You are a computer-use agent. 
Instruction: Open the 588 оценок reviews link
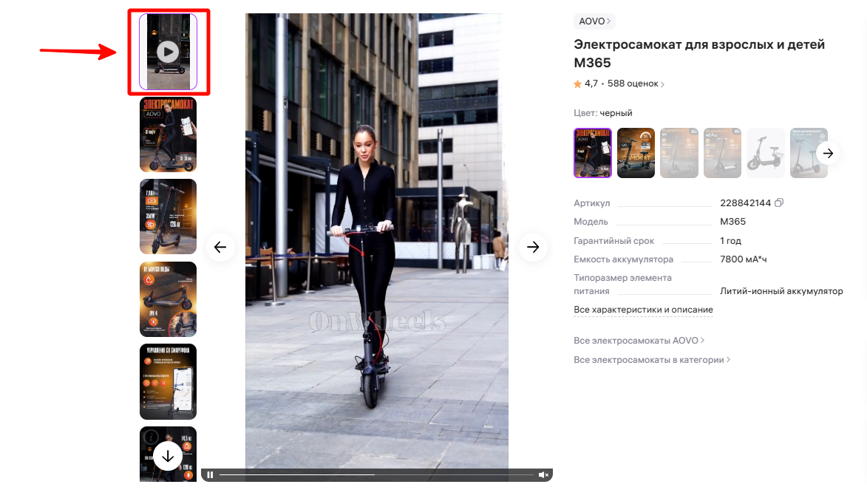(x=636, y=84)
